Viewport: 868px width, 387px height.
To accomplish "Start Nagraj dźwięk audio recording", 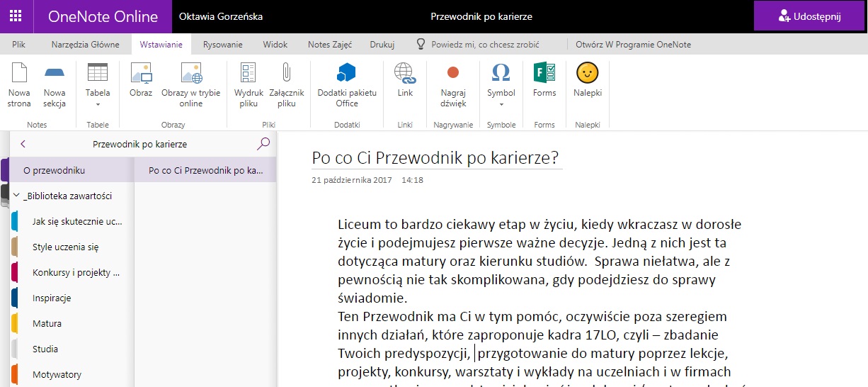I will pos(453,84).
